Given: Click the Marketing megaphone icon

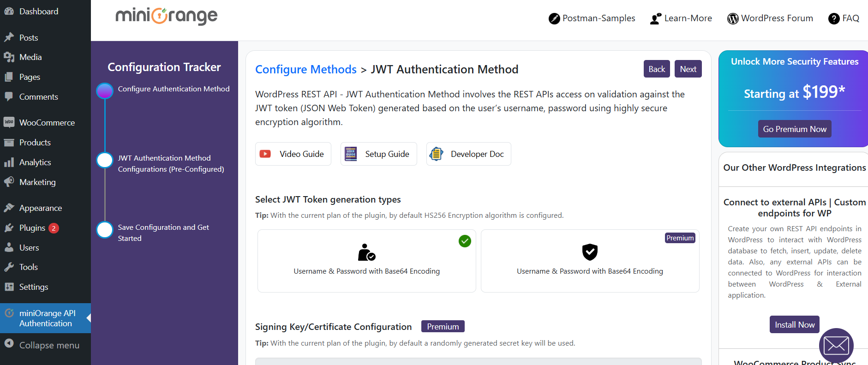Looking at the screenshot, I should (x=9, y=182).
